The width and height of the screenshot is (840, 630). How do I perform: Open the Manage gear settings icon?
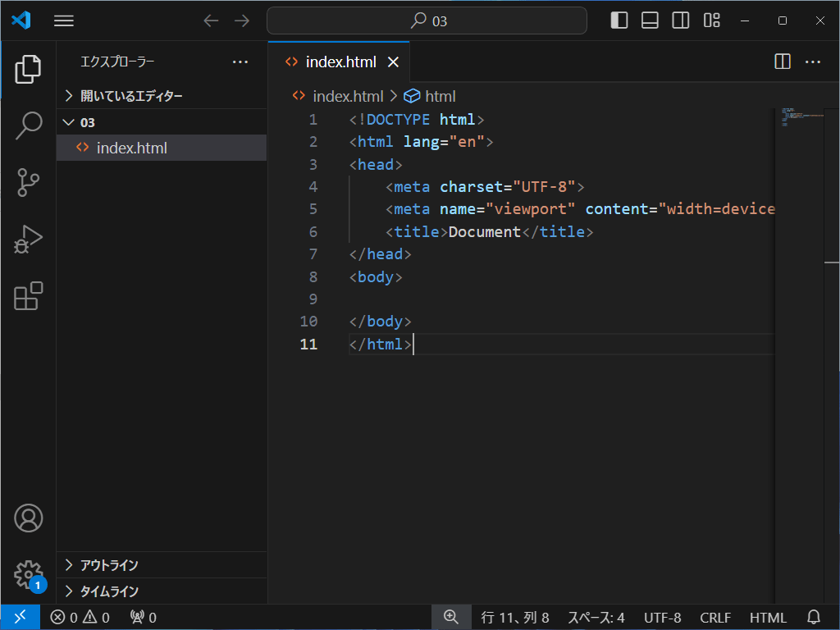28,574
